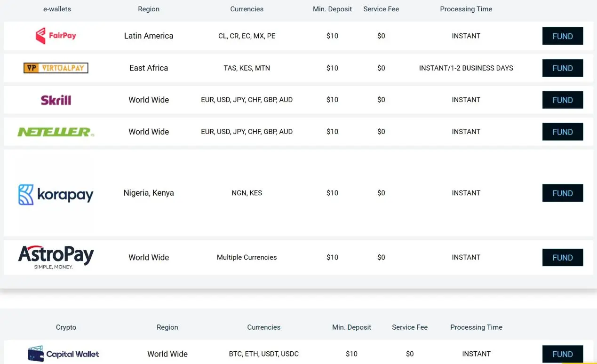The image size is (597, 364).
Task: Click $0 service fee in Korapay row
Action: click(381, 193)
